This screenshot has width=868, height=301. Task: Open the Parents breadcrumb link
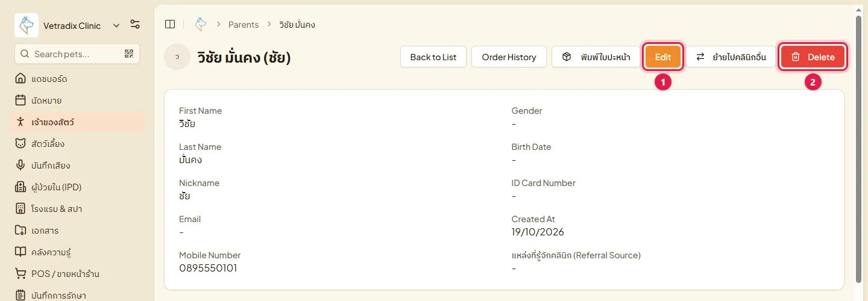[244, 25]
